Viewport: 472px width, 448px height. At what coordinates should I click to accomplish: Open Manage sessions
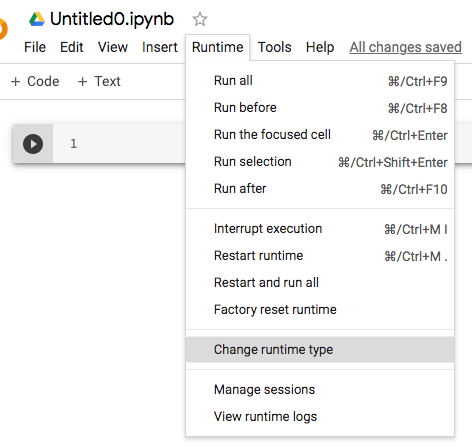[320, 389]
